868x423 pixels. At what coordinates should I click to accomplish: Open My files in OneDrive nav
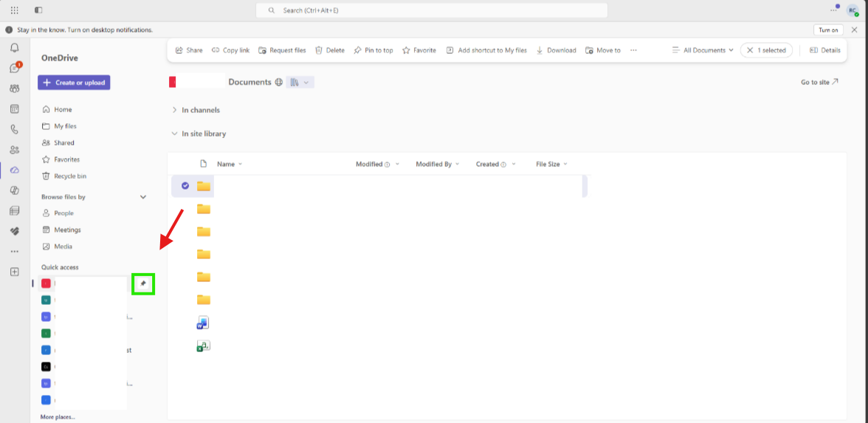tap(59, 126)
